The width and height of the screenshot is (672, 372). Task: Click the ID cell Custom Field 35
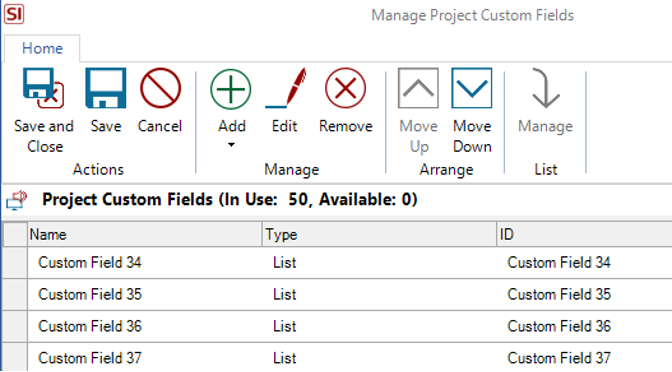pyautogui.click(x=585, y=295)
